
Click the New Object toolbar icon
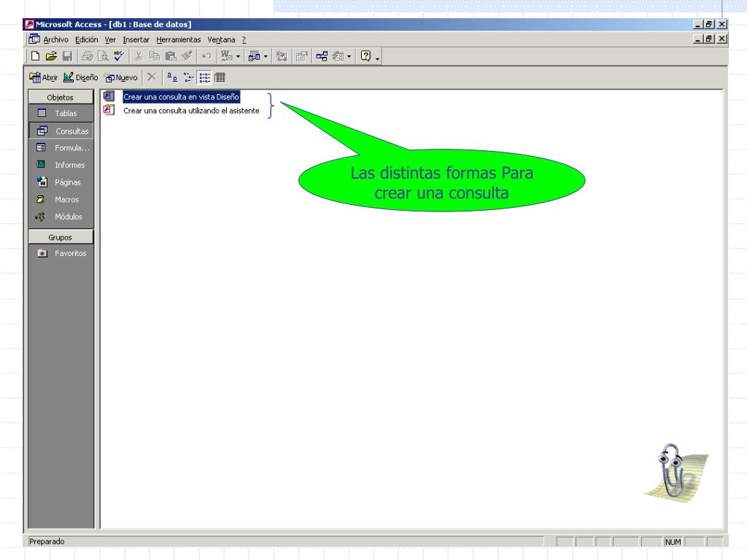(338, 56)
